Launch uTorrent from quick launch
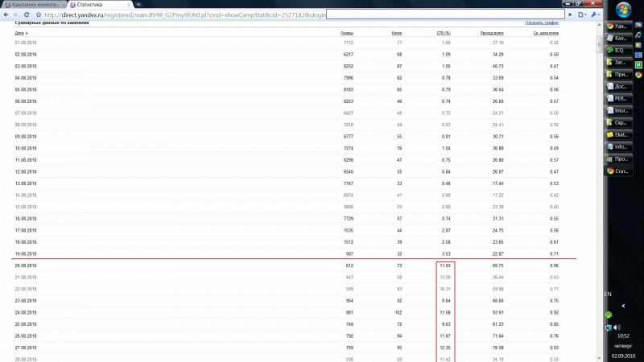 638,65
